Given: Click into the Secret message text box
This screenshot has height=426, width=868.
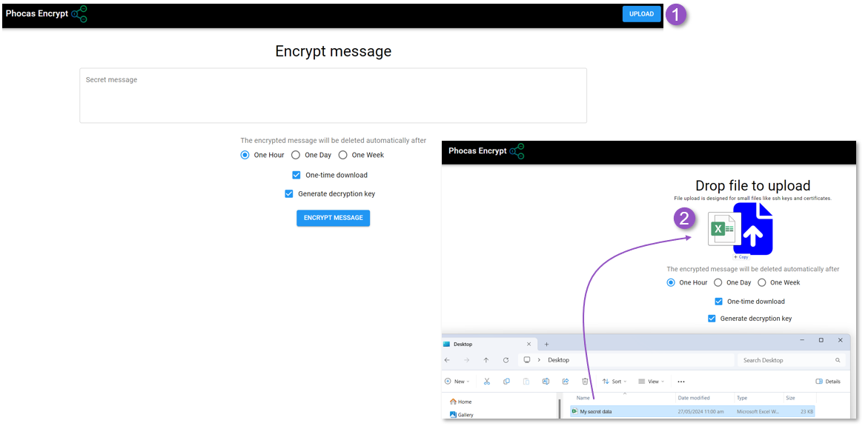Looking at the screenshot, I should pyautogui.click(x=334, y=95).
